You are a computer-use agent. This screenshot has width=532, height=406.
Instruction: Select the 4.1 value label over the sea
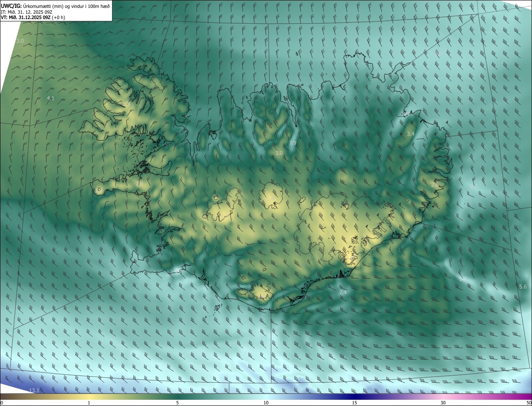[51, 98]
